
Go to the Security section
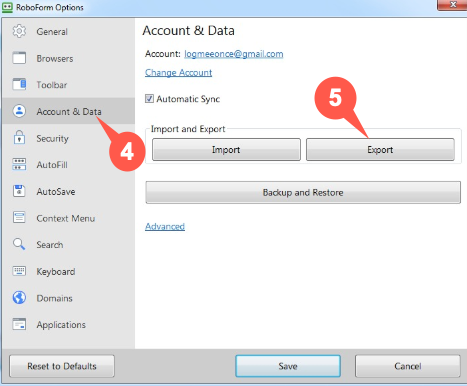68,138
